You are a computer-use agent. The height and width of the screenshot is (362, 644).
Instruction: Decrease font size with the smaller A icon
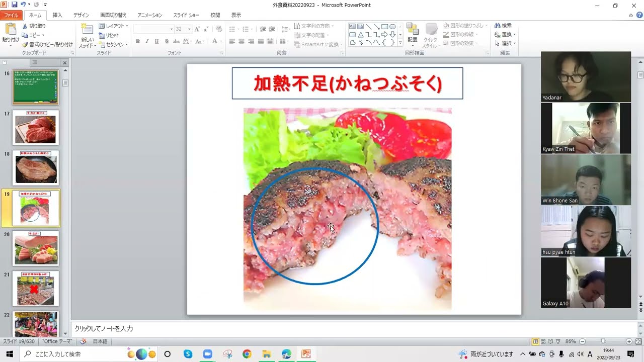tap(205, 29)
